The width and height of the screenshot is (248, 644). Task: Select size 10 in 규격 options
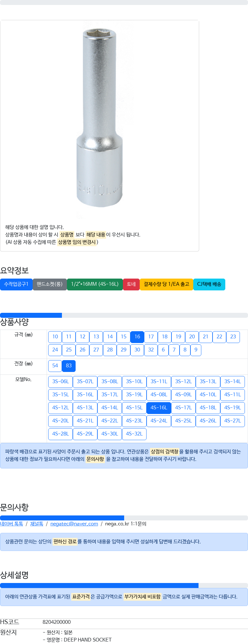[55, 337]
